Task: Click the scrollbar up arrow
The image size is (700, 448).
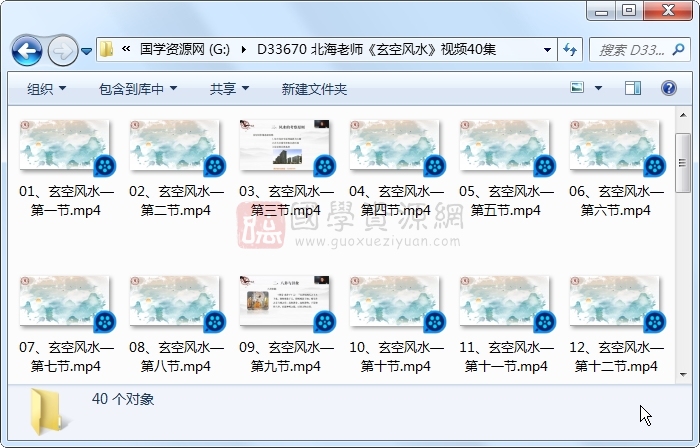Action: pyautogui.click(x=683, y=115)
